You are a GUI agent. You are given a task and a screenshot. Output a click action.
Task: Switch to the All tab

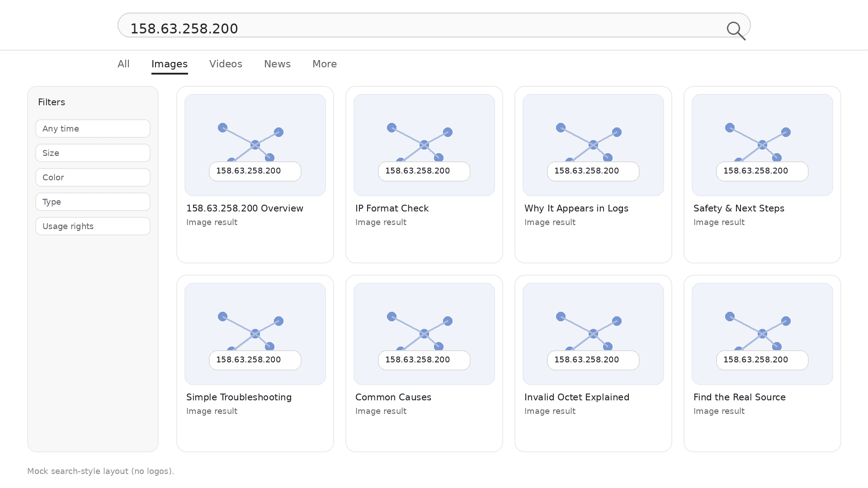(x=123, y=64)
